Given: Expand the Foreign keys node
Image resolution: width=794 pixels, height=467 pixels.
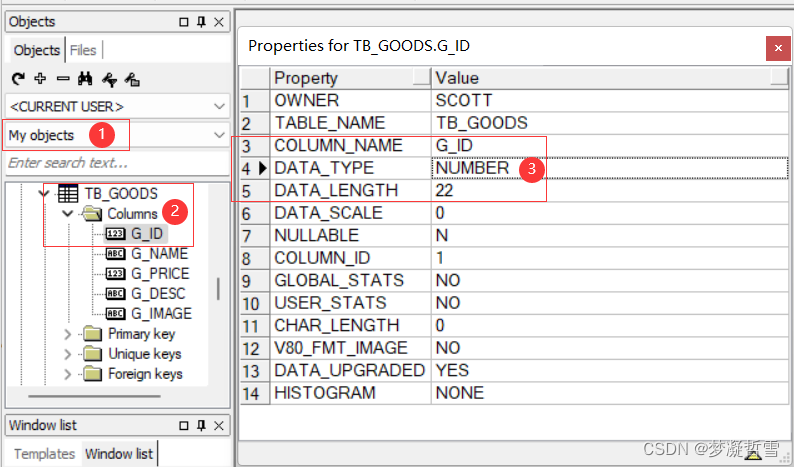Looking at the screenshot, I should tap(67, 374).
